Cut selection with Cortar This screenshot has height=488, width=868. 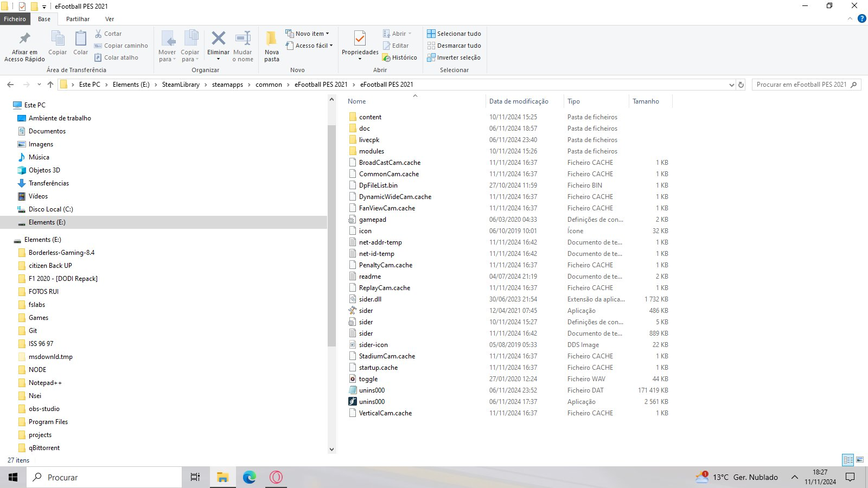108,34
